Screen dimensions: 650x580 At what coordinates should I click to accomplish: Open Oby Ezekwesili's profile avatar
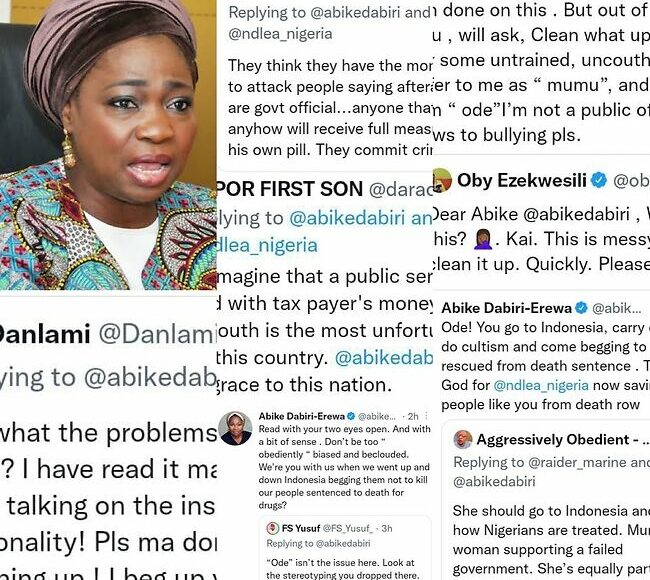442,180
